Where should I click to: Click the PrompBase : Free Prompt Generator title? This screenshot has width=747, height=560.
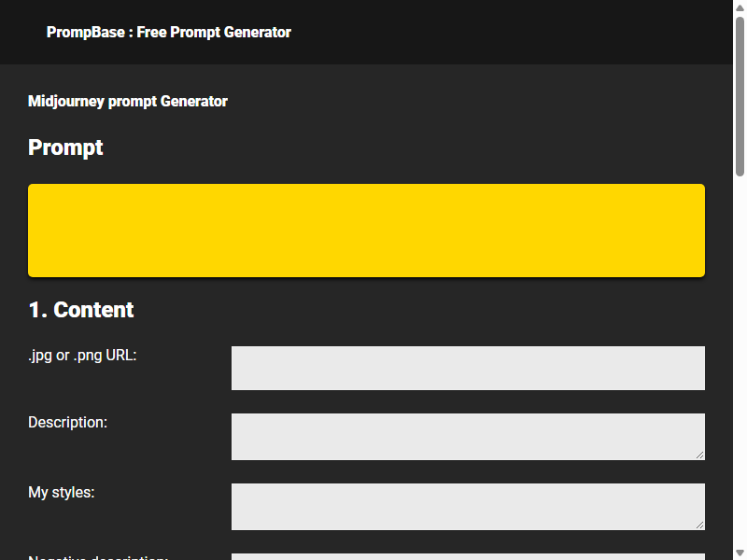click(169, 32)
